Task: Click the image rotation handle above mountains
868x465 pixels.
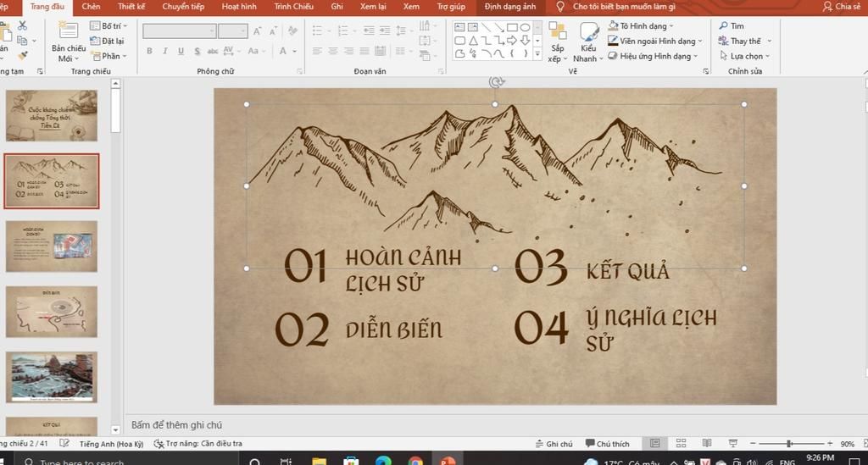Action: pos(496,82)
